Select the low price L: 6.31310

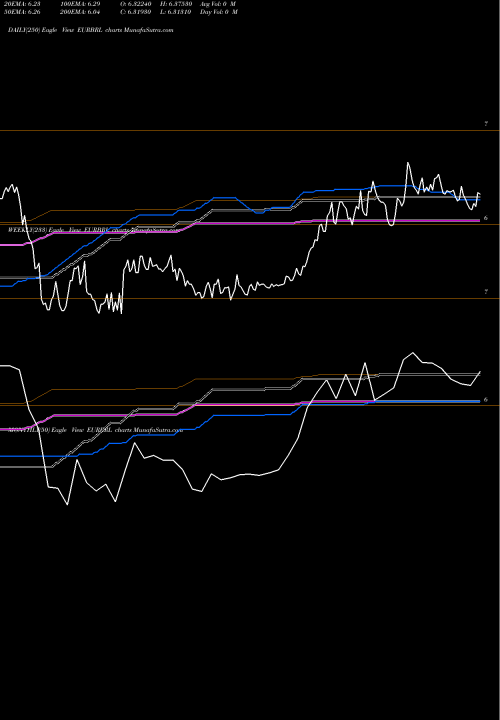[176, 12]
